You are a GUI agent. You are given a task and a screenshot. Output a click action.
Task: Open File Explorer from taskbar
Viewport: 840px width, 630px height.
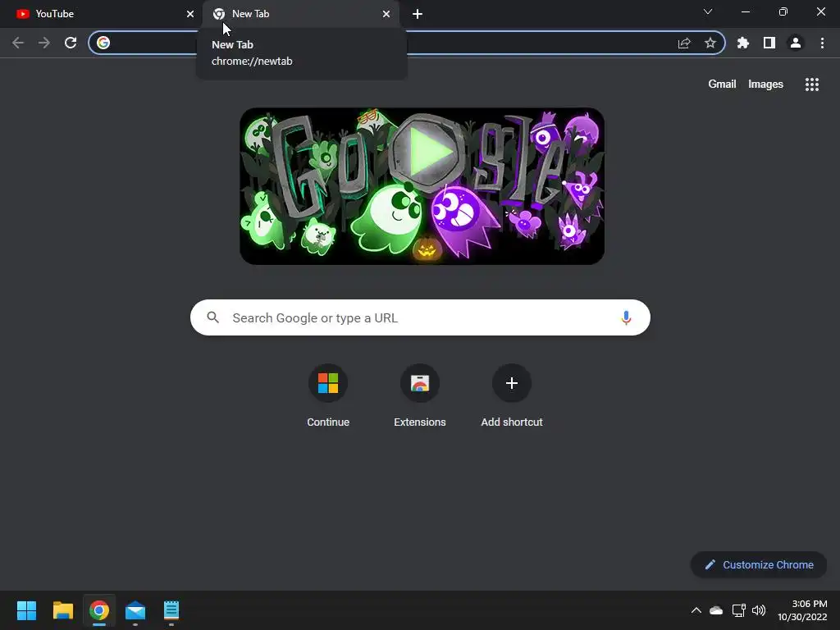(62, 610)
